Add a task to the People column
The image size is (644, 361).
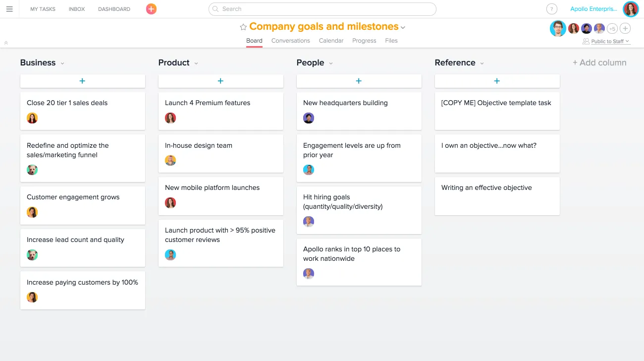tap(359, 81)
